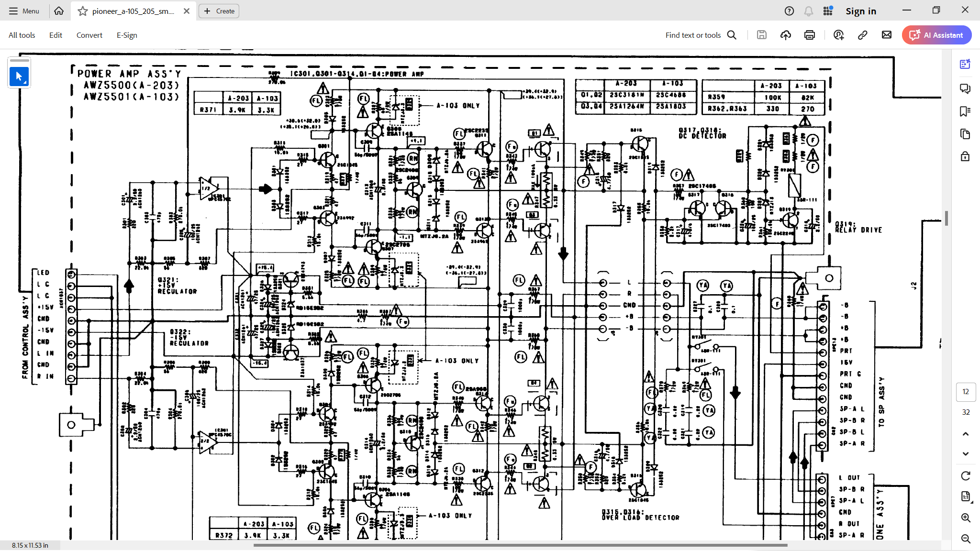Screen dimensions: 980x551
Task: Click the AI Assistant button
Action: pyautogui.click(x=936, y=35)
